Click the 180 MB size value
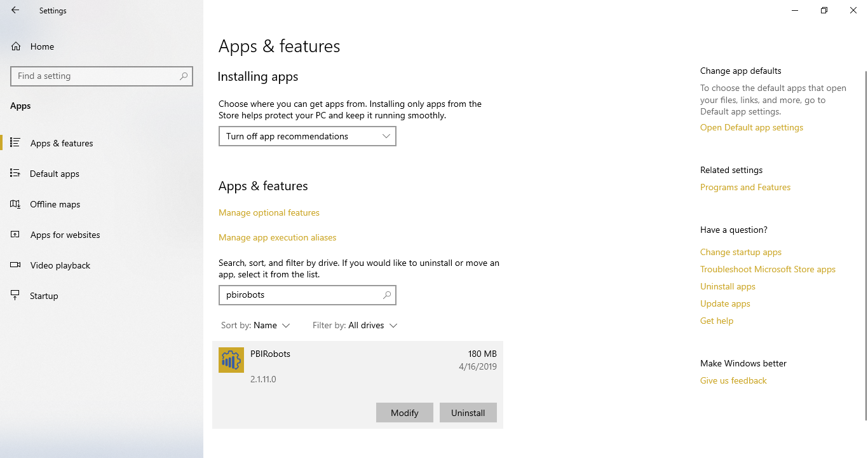868x458 pixels. [482, 354]
